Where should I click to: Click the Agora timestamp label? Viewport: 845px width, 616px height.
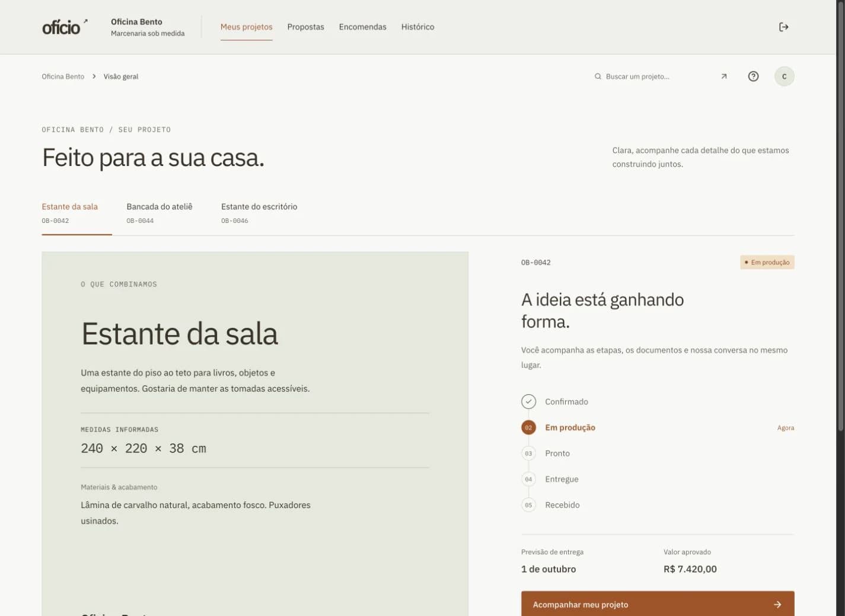pyautogui.click(x=786, y=427)
